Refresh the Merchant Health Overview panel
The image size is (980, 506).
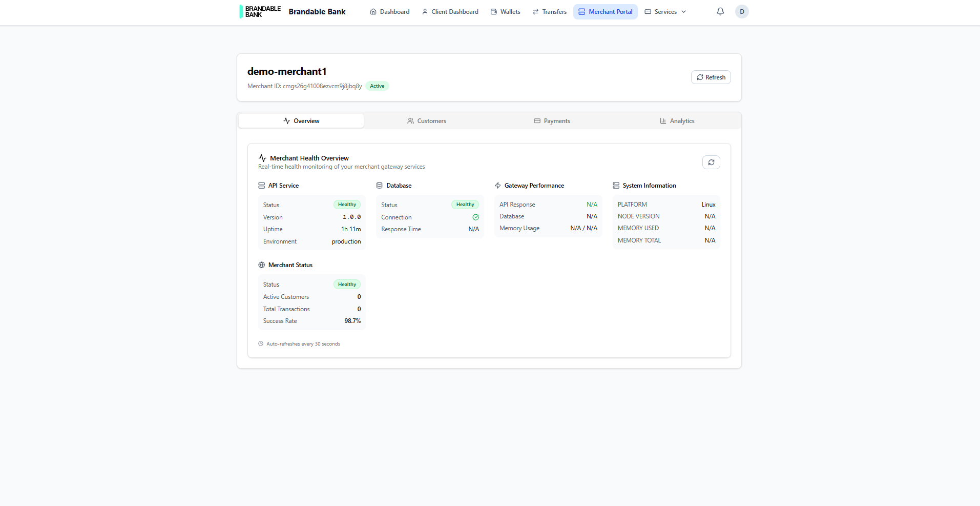pos(711,163)
